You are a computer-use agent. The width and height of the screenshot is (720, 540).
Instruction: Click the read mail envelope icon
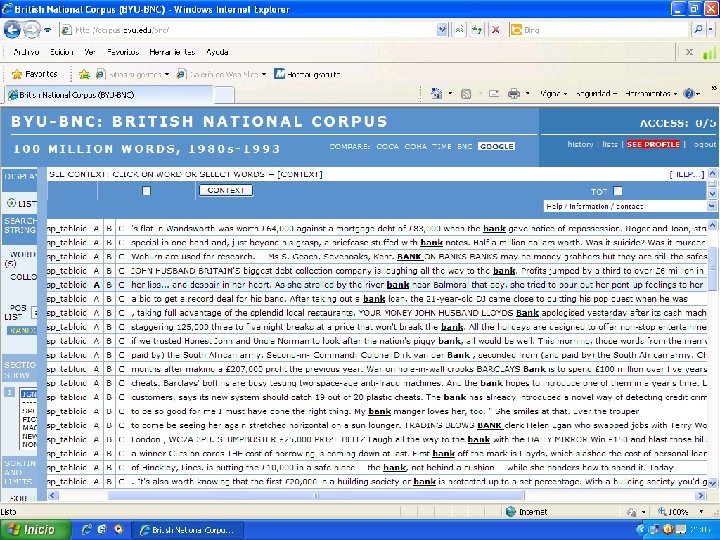494,94
